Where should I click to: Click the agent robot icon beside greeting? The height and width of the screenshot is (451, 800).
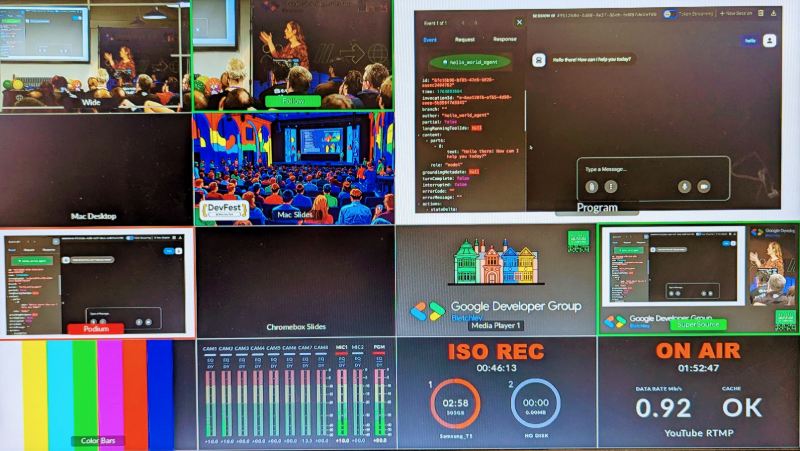point(538,59)
